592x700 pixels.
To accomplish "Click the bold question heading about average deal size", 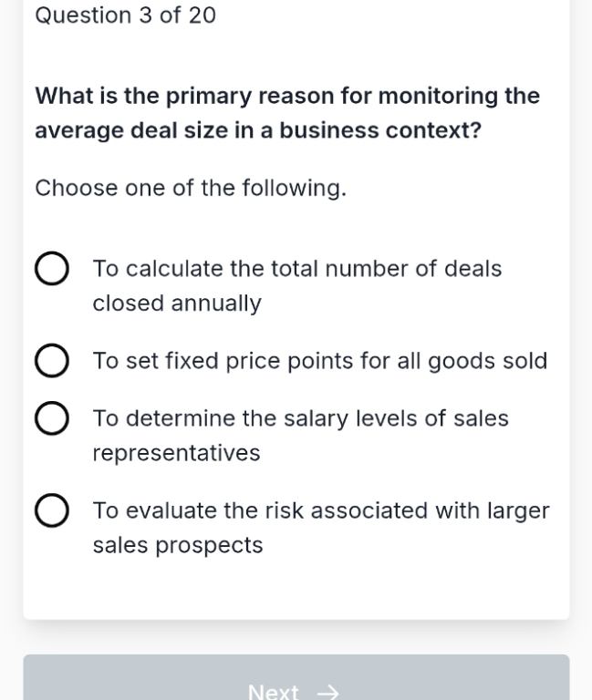I will click(x=287, y=113).
